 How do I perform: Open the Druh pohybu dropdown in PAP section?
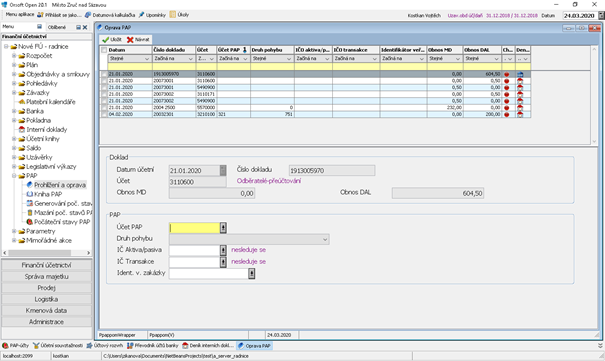point(249,240)
